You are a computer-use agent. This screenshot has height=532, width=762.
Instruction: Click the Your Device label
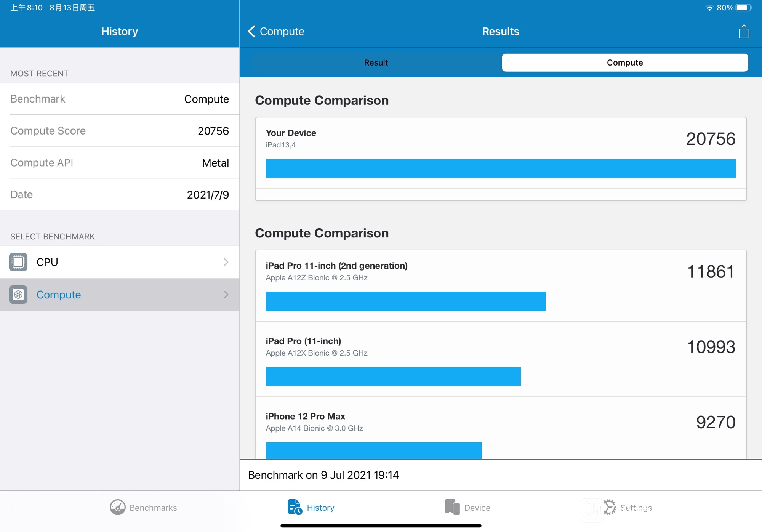pyautogui.click(x=291, y=133)
